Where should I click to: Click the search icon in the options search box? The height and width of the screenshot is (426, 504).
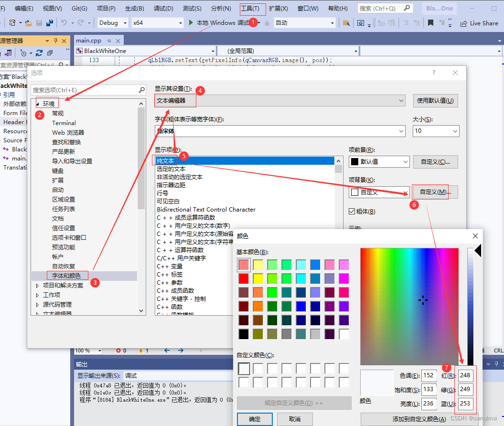[142, 90]
